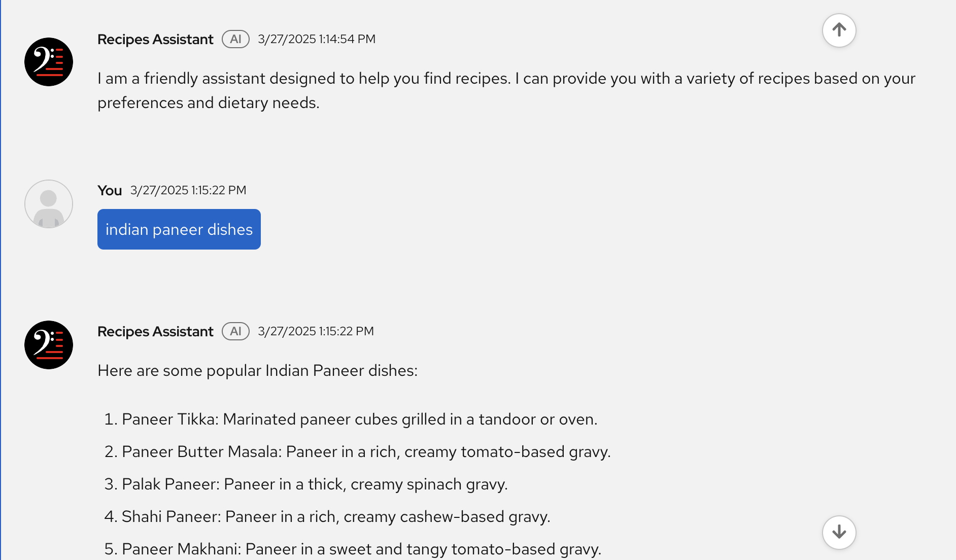Click the 'You' sender name
This screenshot has width=956, height=560.
[x=110, y=190]
